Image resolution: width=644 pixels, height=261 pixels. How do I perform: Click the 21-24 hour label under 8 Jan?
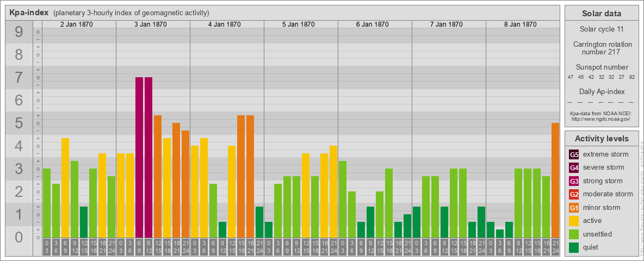(555, 247)
